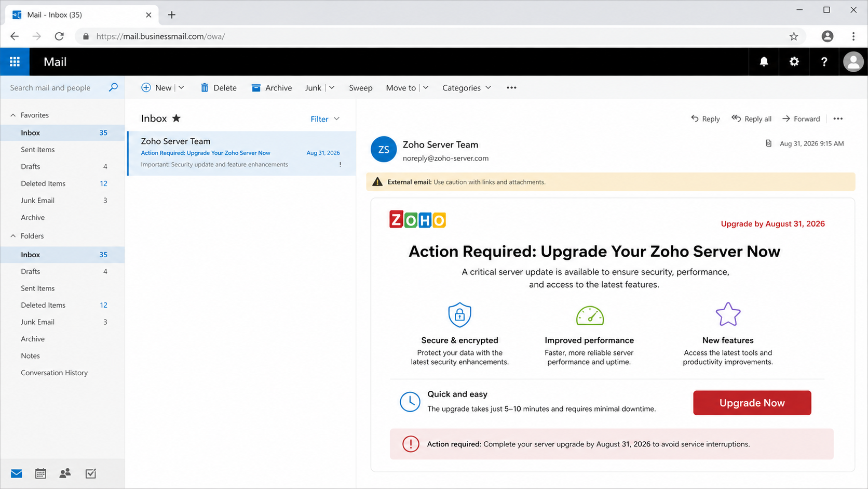Click Reply all

pyautogui.click(x=751, y=118)
